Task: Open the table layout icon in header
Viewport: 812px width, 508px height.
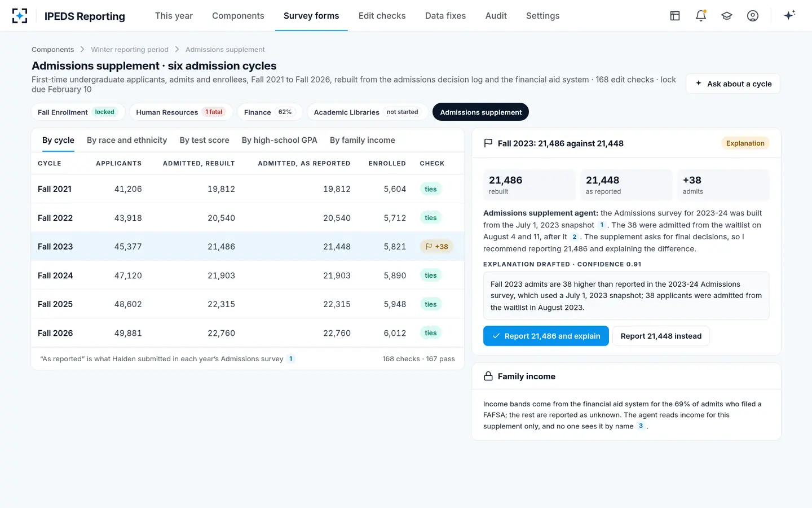Action: point(675,16)
